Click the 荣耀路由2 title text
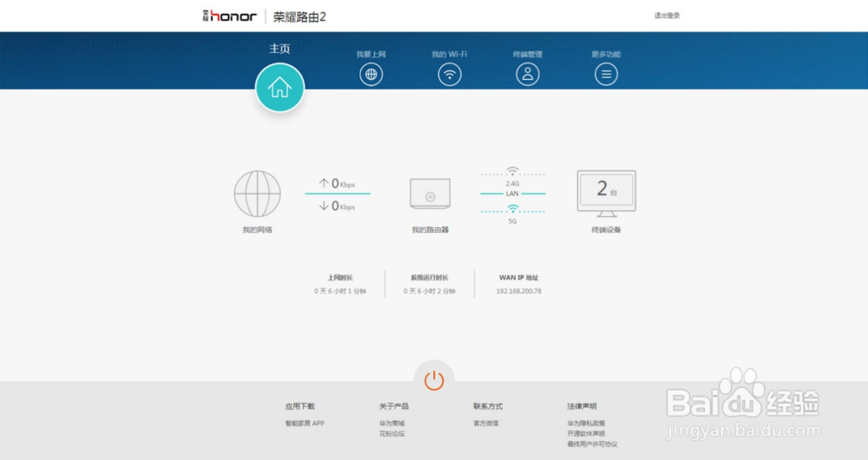 point(299,17)
